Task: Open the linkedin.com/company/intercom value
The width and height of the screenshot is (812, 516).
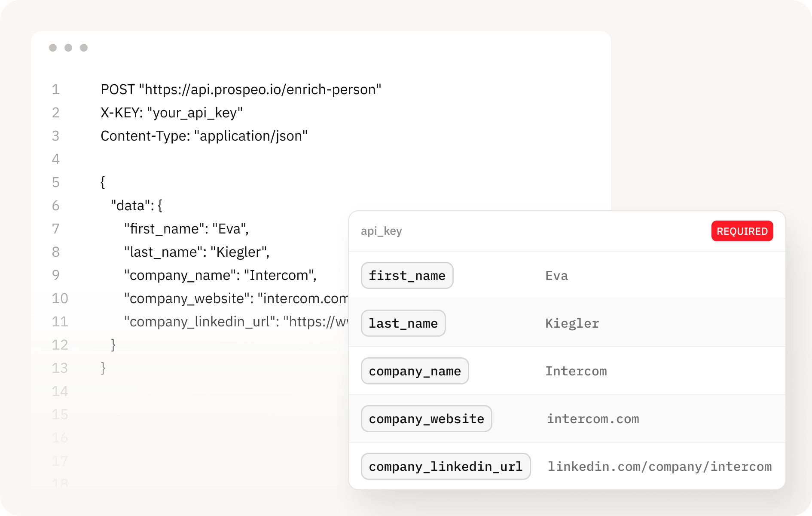Action: pyautogui.click(x=659, y=467)
